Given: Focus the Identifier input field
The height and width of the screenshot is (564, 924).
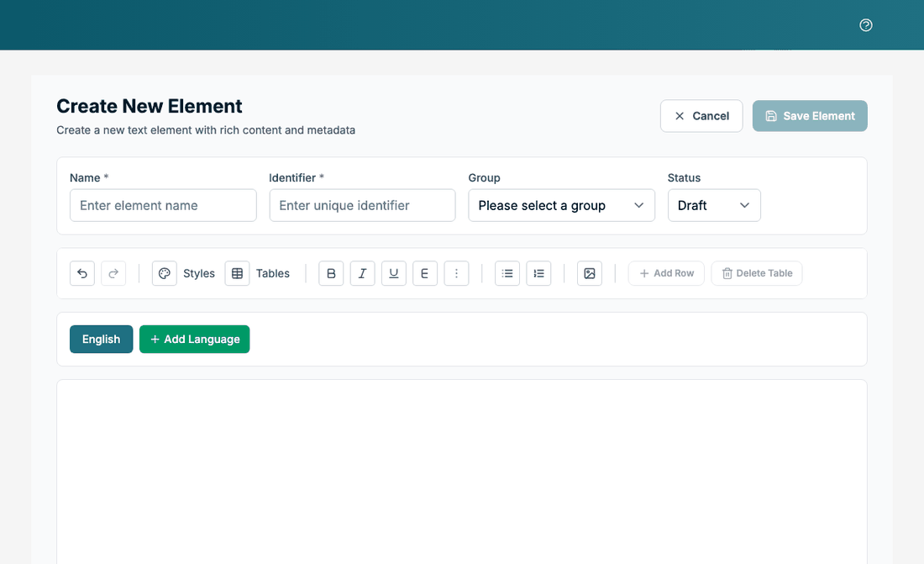Looking at the screenshot, I should pyautogui.click(x=362, y=205).
